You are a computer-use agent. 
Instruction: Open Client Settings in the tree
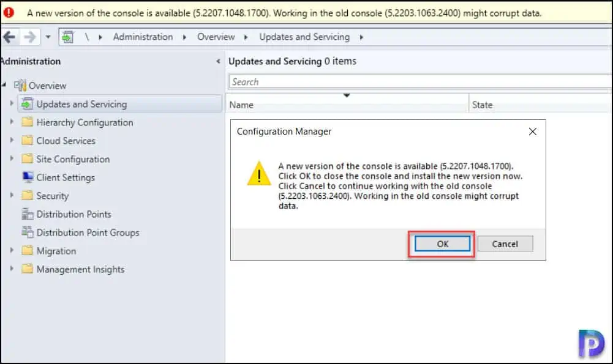click(66, 177)
